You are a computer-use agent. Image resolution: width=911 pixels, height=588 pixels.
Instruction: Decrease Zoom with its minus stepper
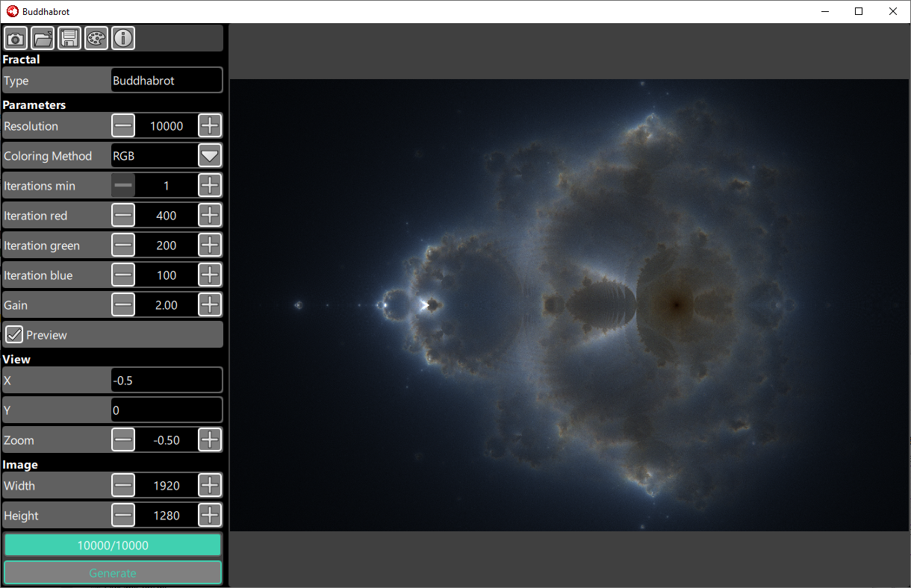coord(123,440)
